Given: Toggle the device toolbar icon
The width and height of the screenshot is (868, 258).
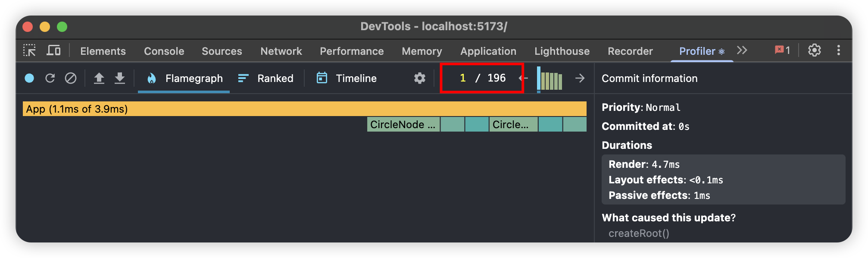Looking at the screenshot, I should (53, 50).
